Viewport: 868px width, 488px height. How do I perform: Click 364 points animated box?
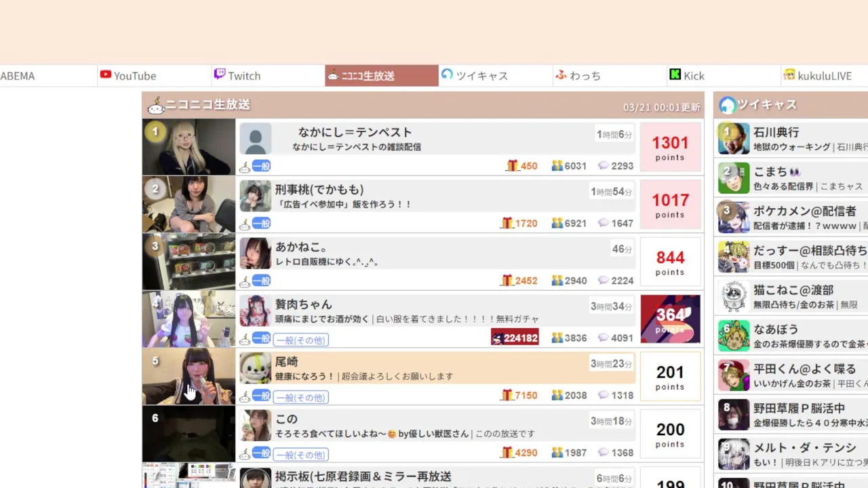tap(670, 319)
